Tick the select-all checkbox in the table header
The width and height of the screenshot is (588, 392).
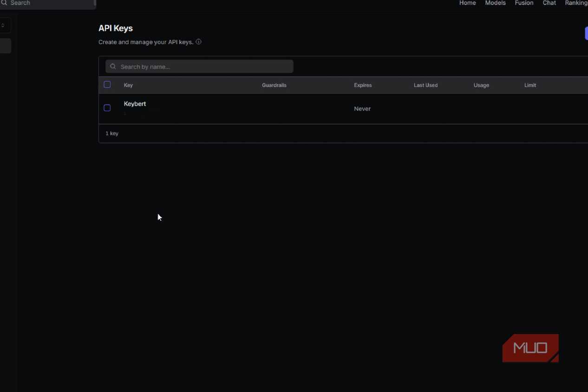(107, 85)
